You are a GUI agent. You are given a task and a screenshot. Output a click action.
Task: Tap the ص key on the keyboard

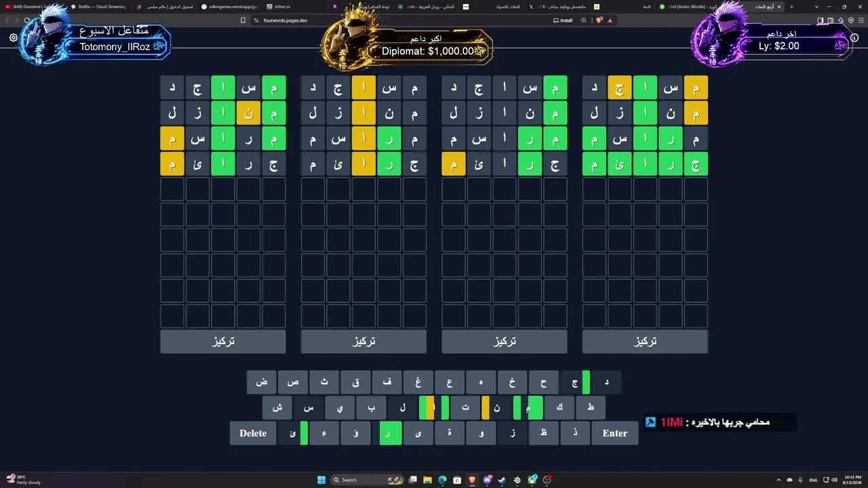293,382
